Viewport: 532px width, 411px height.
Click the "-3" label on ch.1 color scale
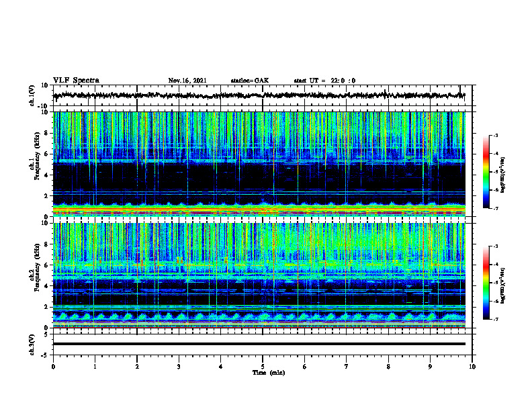[496, 136]
